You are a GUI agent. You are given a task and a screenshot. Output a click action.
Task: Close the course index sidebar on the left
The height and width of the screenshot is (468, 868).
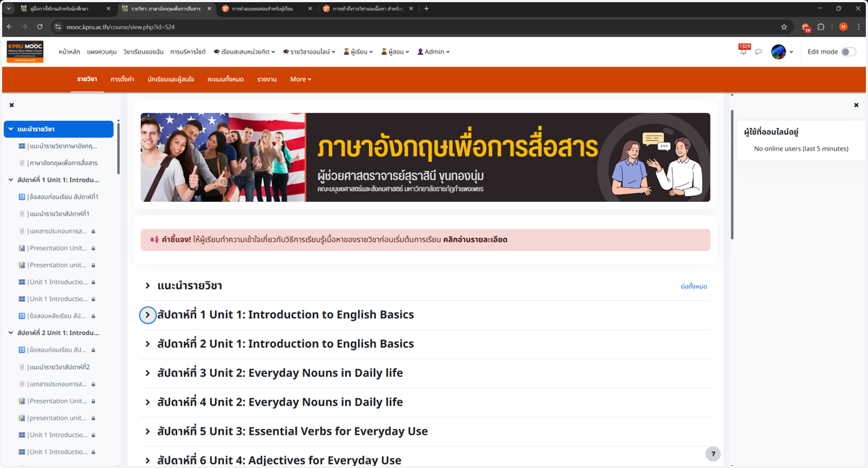[12, 105]
